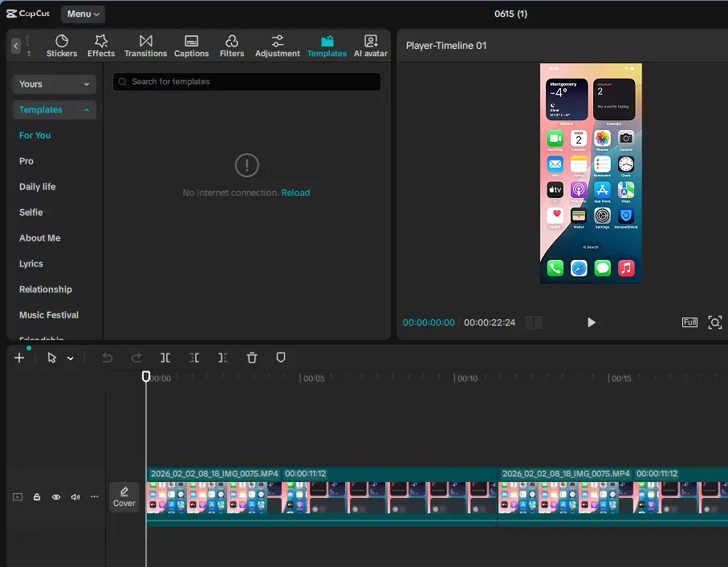
Task: Open the Menu dropdown
Action: [x=83, y=14]
